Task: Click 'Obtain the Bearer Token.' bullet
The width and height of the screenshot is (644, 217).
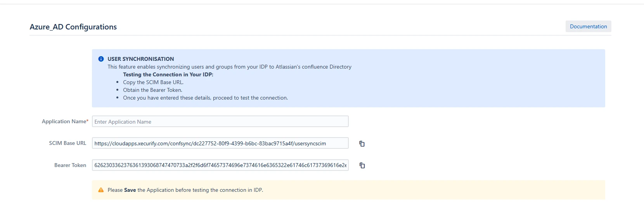Action: [x=152, y=90]
